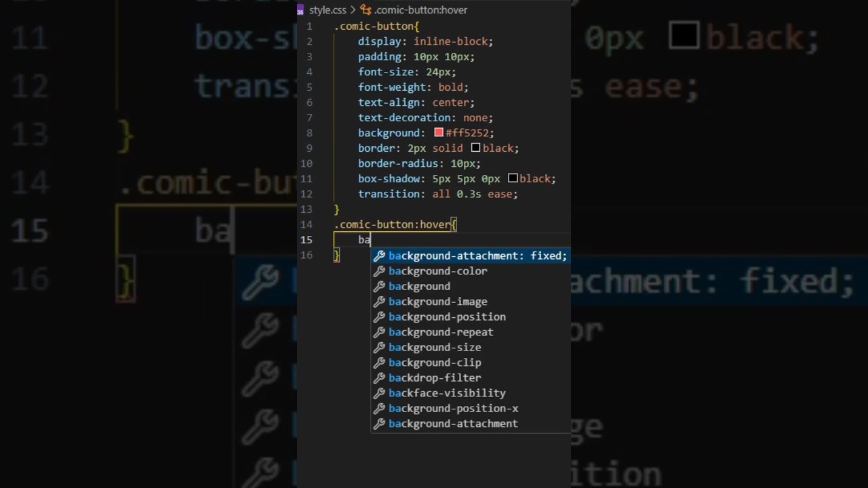
Task: Click wrench icon beside background-size
Action: (379, 347)
